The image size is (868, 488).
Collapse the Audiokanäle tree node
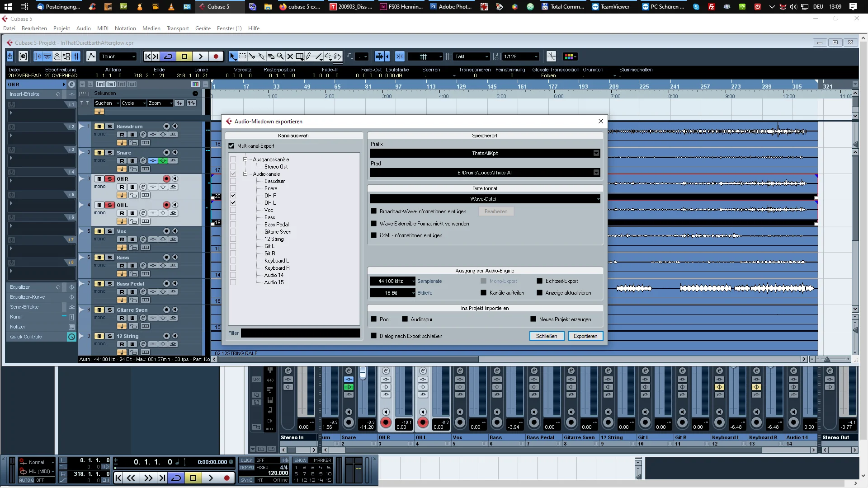pos(245,174)
